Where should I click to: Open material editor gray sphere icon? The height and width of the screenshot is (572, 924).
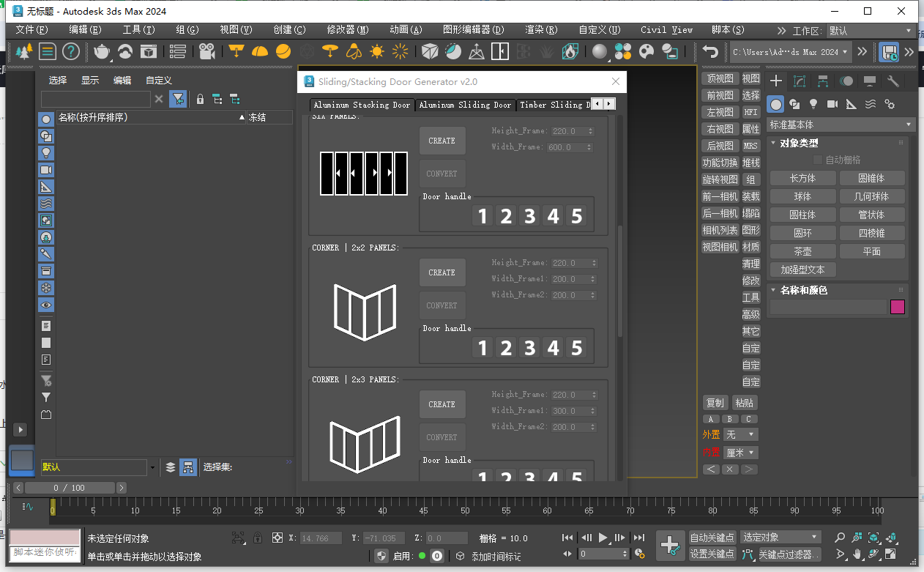click(600, 51)
